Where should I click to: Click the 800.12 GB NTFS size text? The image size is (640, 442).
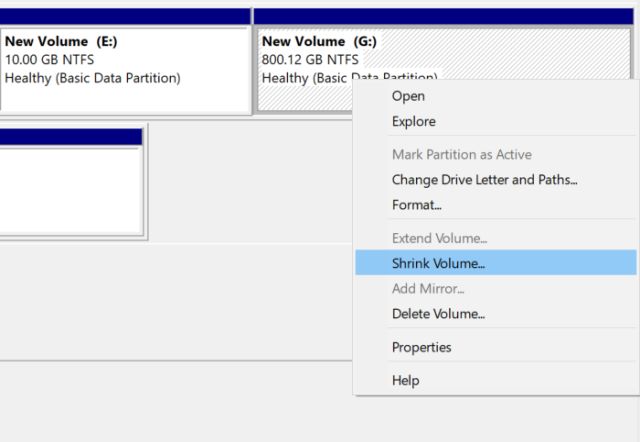pyautogui.click(x=310, y=60)
